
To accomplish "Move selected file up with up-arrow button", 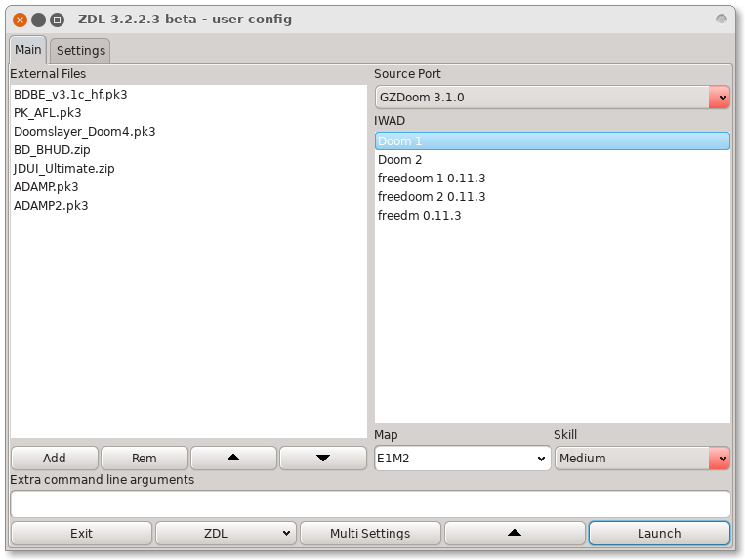I will click(233, 458).
